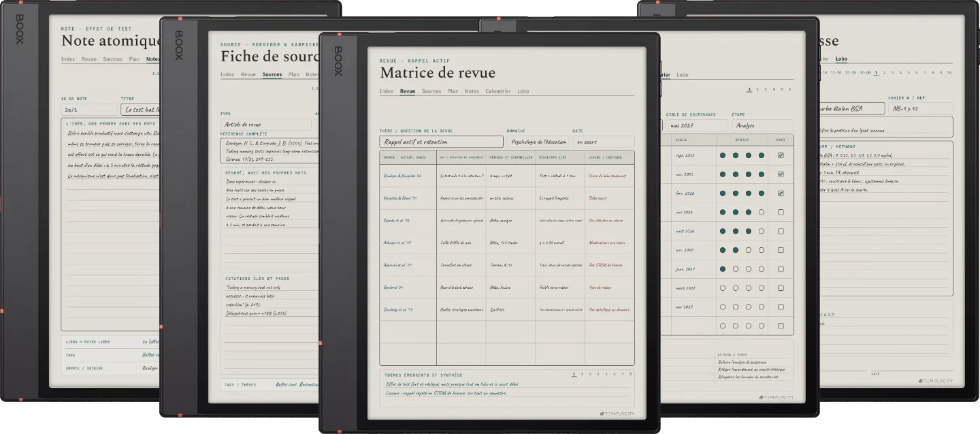
Task: Check the Fait box for mai 2026
Action: tap(781, 212)
